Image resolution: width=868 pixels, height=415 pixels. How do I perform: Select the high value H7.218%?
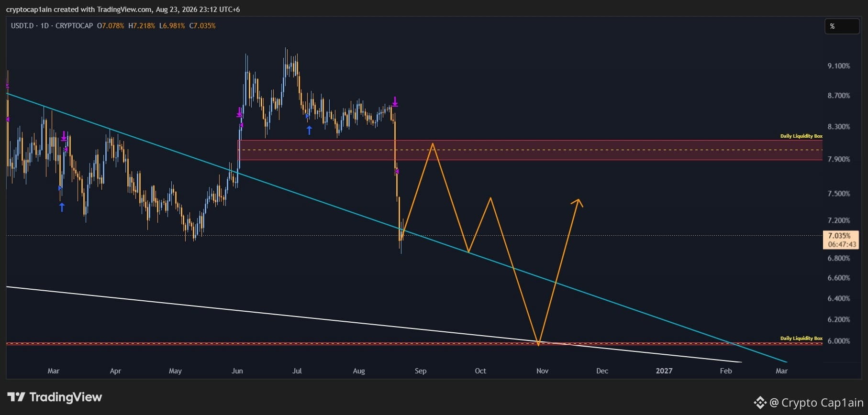[x=142, y=26]
